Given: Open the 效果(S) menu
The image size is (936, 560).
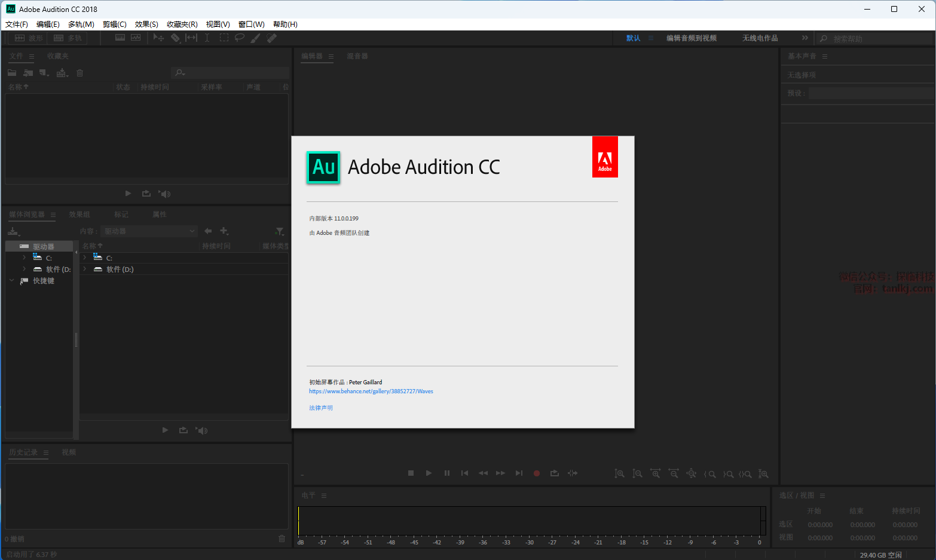Looking at the screenshot, I should [146, 25].
